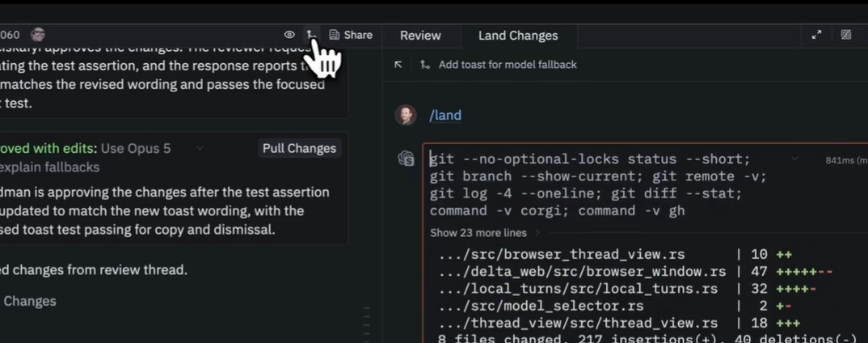Expand the chevron after 'Use Opus 5'
The image size is (868, 343).
[x=200, y=148]
